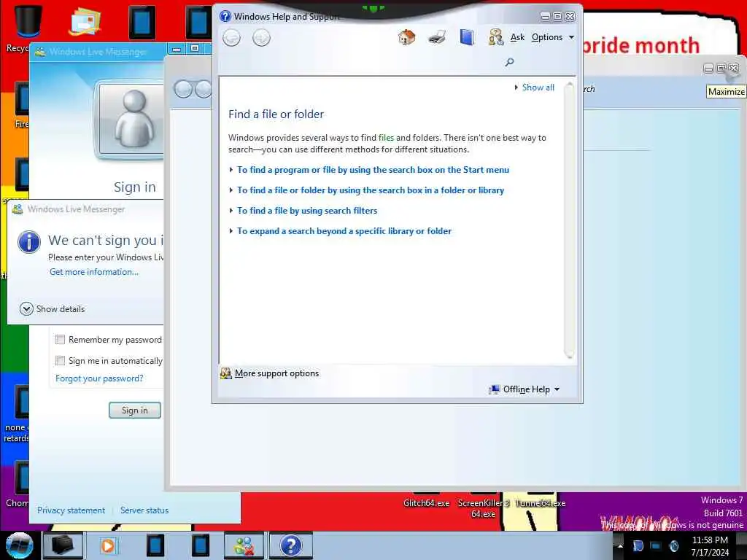Open the Start menu orb
The height and width of the screenshot is (560, 747).
point(19,545)
